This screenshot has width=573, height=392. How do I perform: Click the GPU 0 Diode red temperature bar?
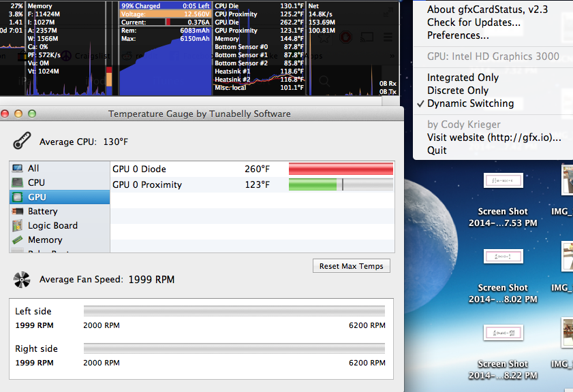point(341,169)
